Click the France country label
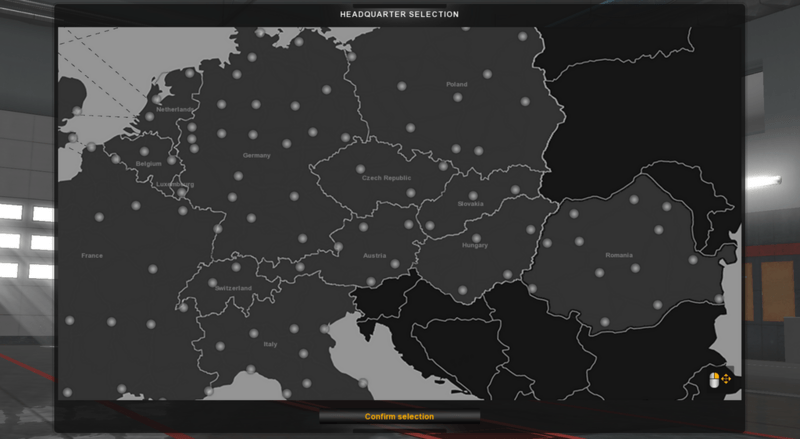The image size is (800, 439). (x=92, y=255)
